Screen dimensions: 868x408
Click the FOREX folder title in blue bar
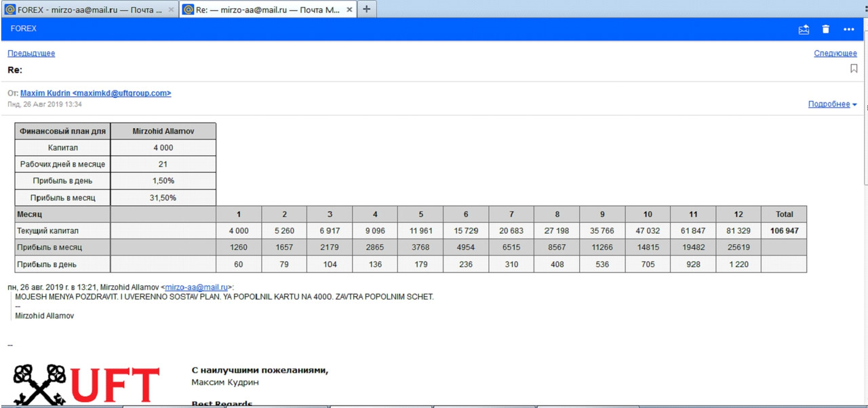(x=24, y=28)
